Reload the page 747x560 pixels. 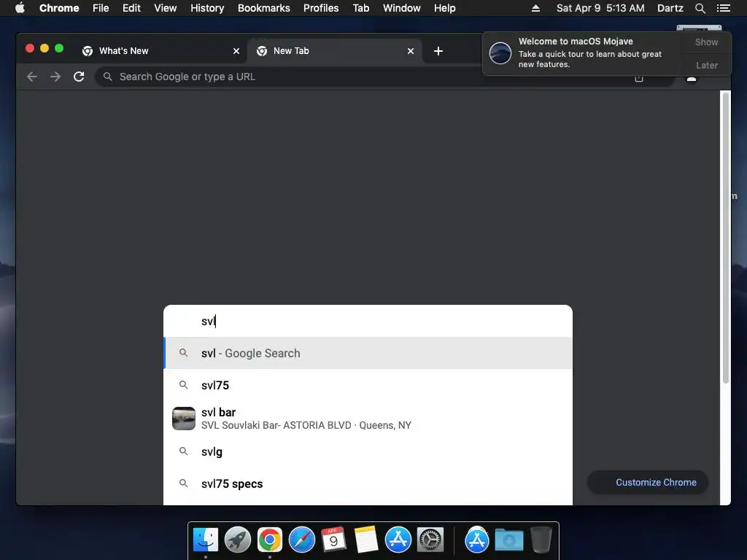pyautogui.click(x=79, y=77)
